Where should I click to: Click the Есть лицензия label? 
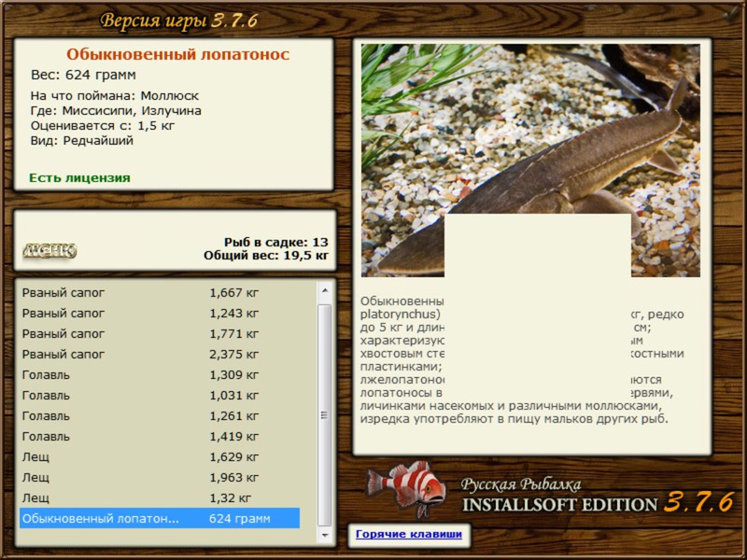(x=79, y=177)
